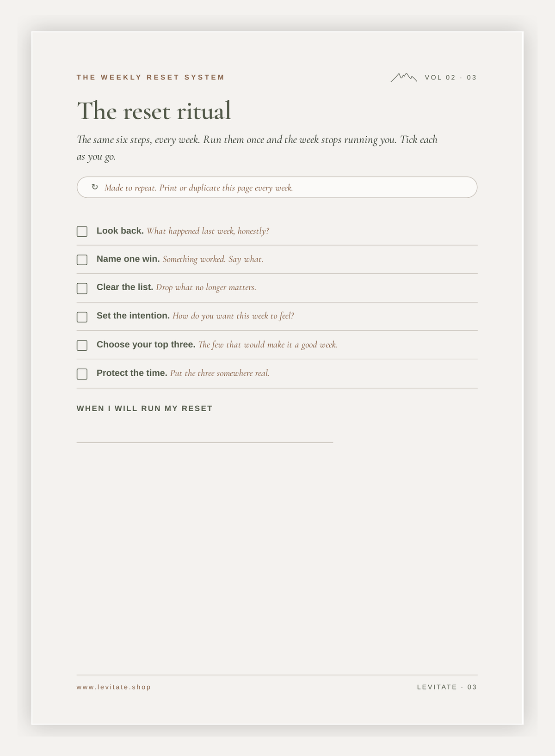Viewport: 555px width, 756px height.
Task: Click Put the three somewhere real text
Action: point(220,373)
